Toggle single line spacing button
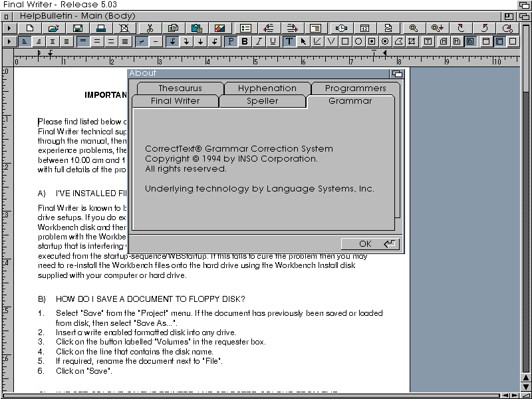 84,41
